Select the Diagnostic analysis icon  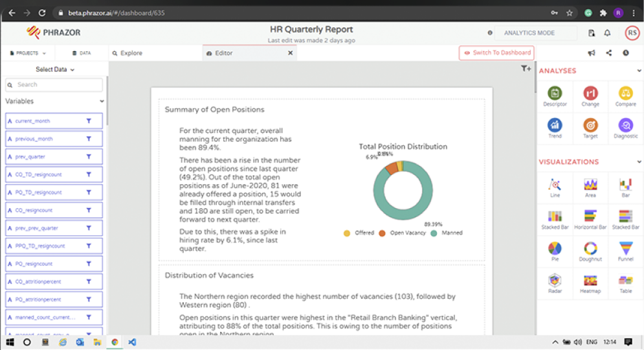pyautogui.click(x=625, y=125)
